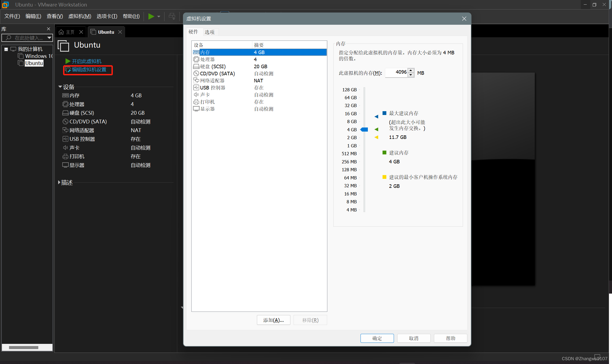Open the library search box dropdown arrow

49,38
